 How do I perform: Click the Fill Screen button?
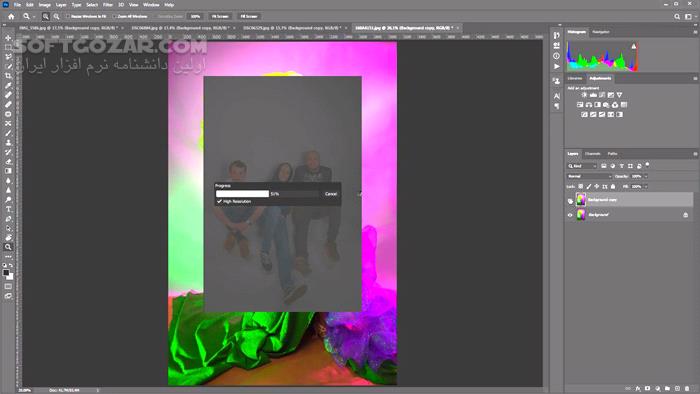(x=249, y=17)
